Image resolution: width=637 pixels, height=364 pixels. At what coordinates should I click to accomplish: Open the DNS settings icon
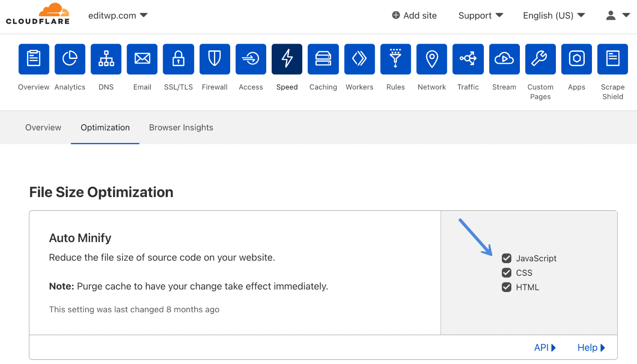click(x=106, y=59)
